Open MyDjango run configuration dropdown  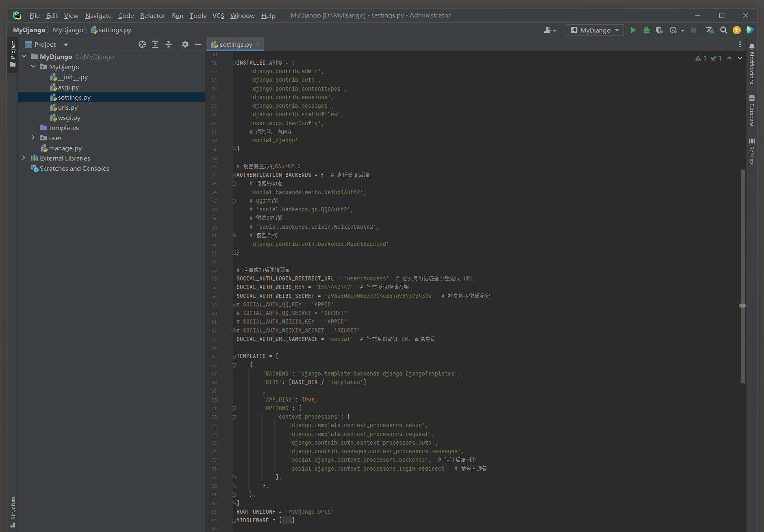595,30
